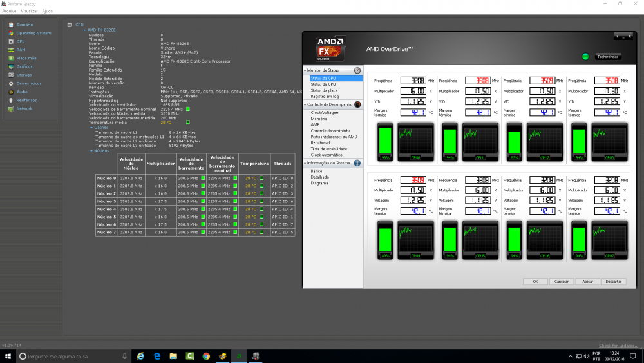Collapse the Núcleos section

coord(91,150)
